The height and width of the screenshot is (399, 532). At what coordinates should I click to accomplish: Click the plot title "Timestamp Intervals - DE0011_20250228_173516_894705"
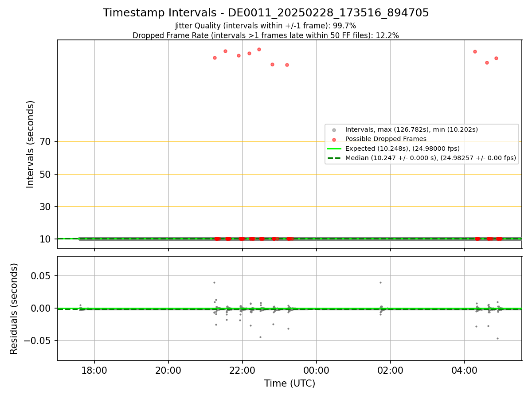point(266,13)
